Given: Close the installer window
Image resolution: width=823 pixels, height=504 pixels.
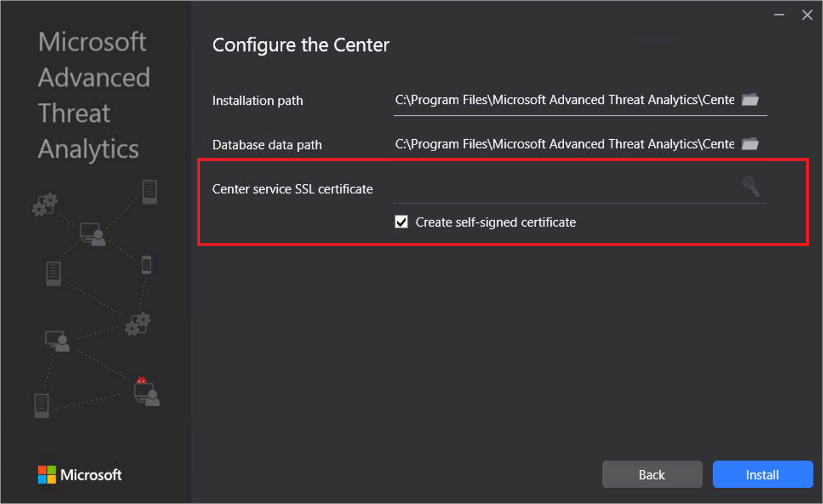Looking at the screenshot, I should [x=807, y=15].
